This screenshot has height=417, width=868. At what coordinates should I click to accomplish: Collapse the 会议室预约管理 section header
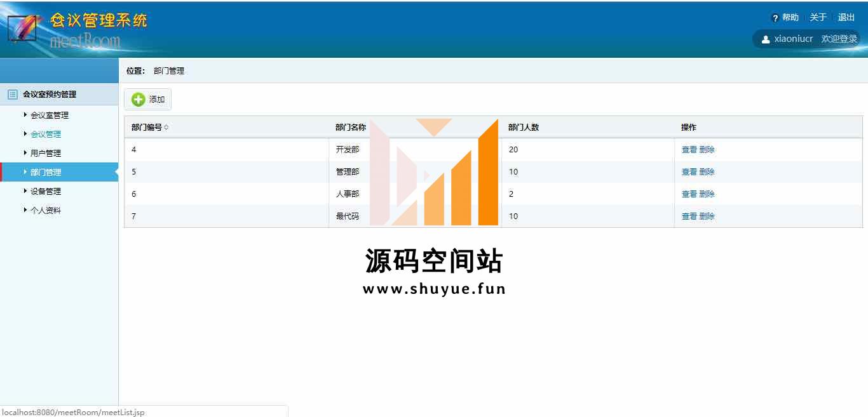pos(59,94)
